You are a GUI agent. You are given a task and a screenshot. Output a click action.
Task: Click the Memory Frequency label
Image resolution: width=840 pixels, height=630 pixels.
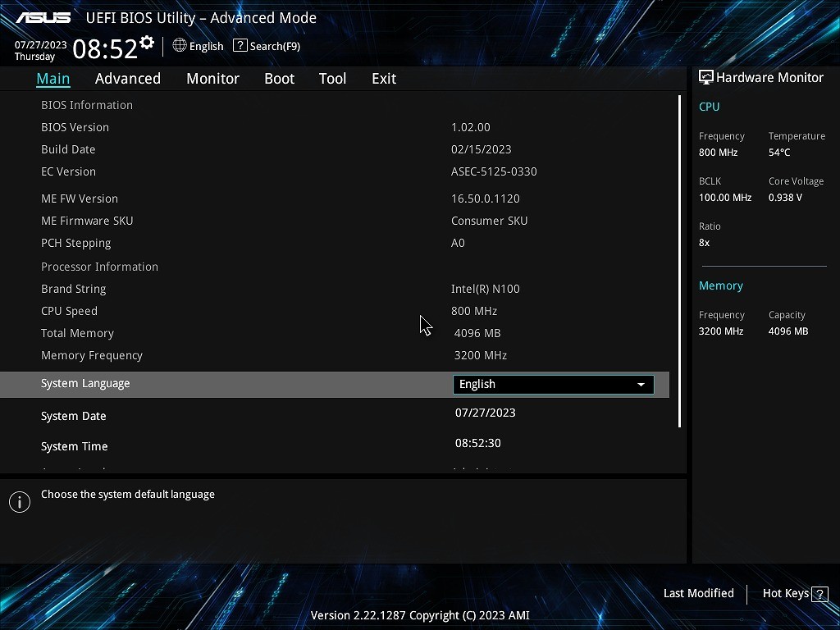[92, 355]
